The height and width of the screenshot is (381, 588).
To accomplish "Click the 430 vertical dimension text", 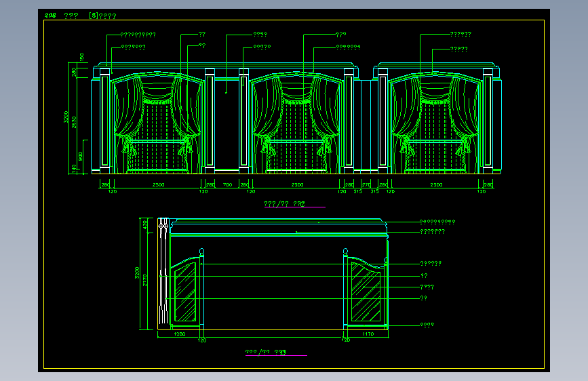I will click(145, 225).
